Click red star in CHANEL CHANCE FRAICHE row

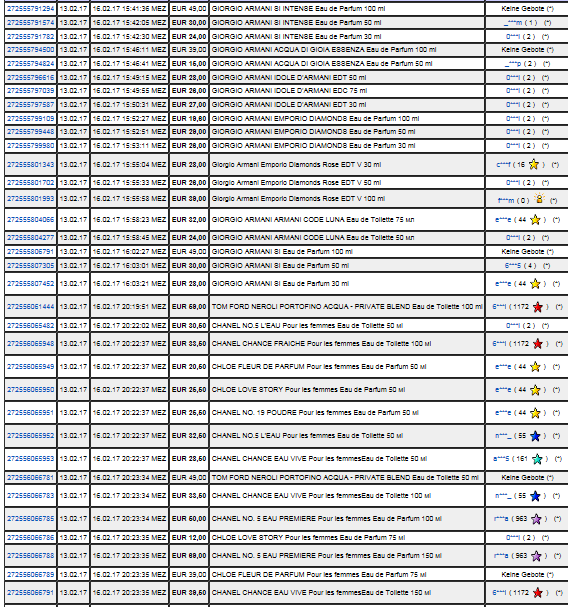point(537,343)
